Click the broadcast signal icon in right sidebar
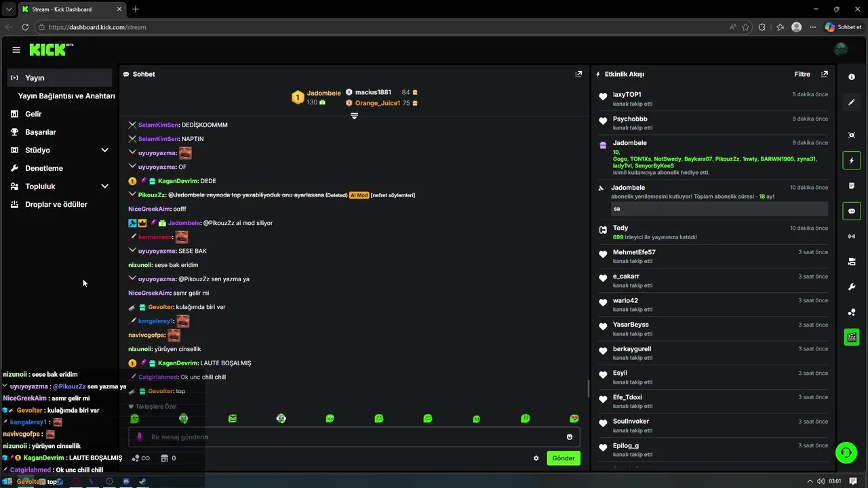The width and height of the screenshot is (868, 488). pyautogui.click(x=852, y=236)
